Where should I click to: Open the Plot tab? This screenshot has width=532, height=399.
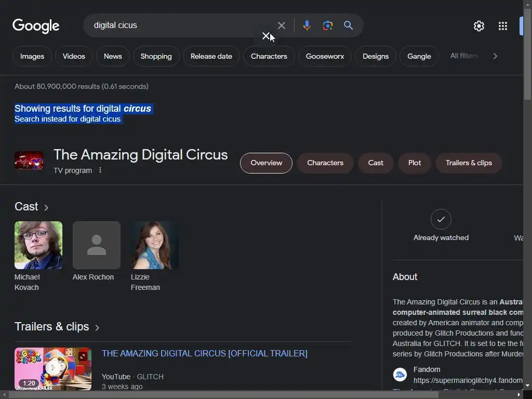pyautogui.click(x=414, y=163)
